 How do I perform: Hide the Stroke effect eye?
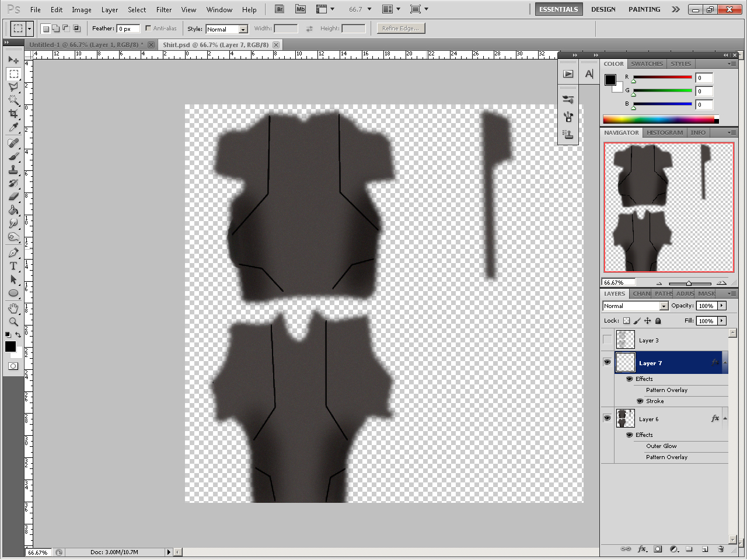pos(640,401)
